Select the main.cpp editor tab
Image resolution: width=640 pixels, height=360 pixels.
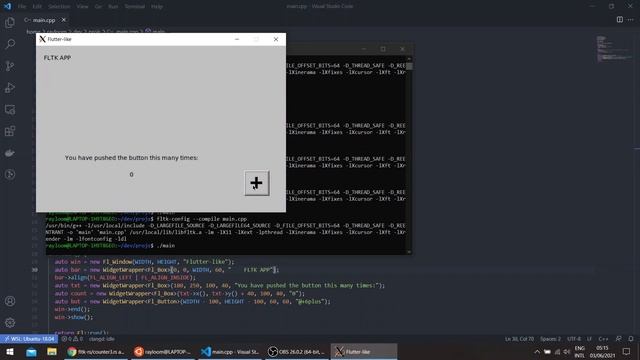(44, 20)
